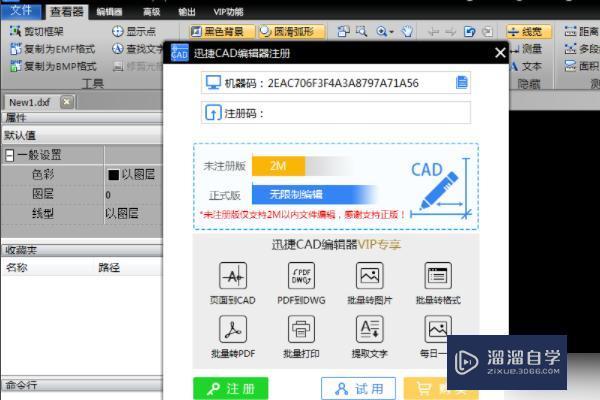The height and width of the screenshot is (400, 600).
Task: Open the zoom-in dropdown arrow
Action: click(391, 32)
